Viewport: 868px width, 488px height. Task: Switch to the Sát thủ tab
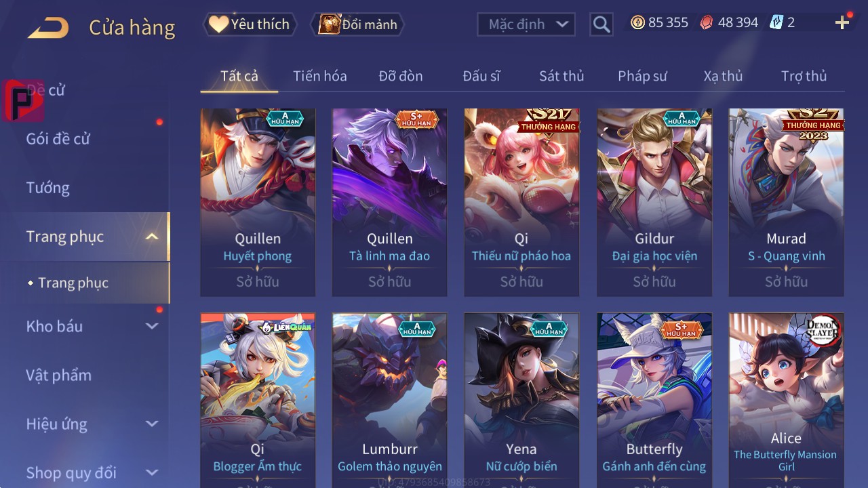pos(561,76)
